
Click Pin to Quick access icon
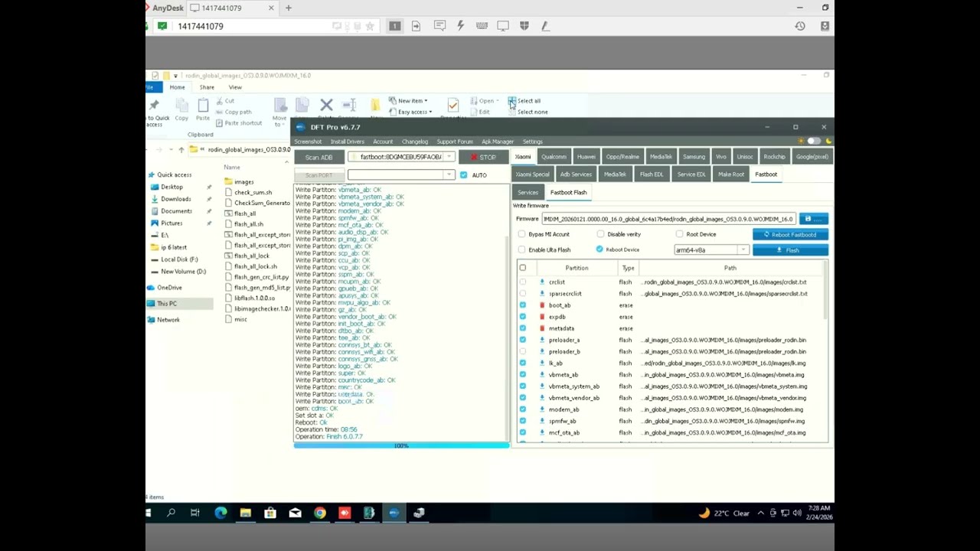[x=154, y=105]
